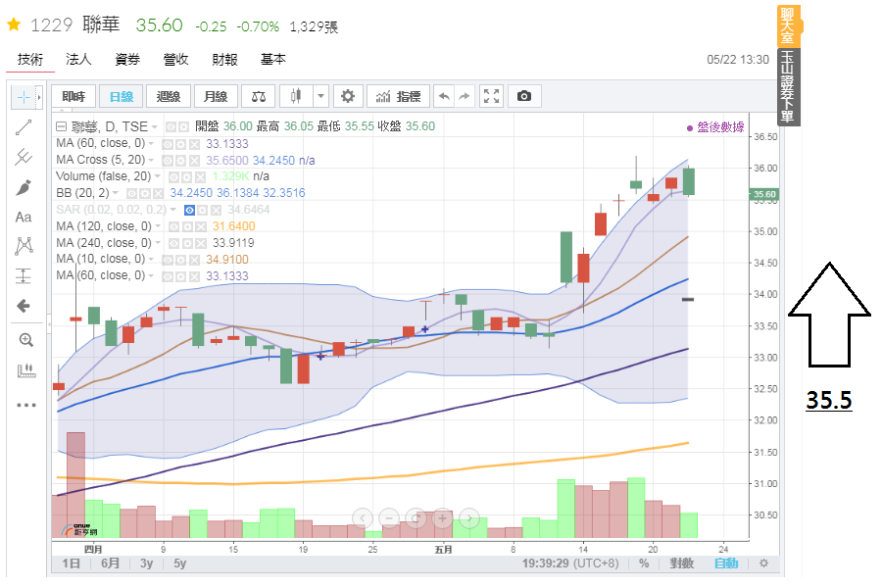Click the candlestick chart style icon
882x588 pixels.
pos(296,96)
